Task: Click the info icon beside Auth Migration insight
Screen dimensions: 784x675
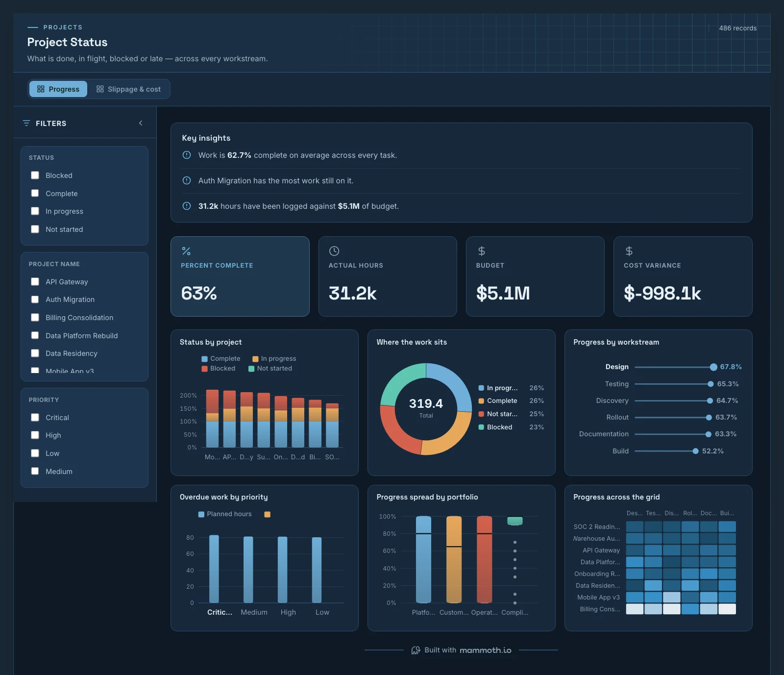Action: click(187, 180)
